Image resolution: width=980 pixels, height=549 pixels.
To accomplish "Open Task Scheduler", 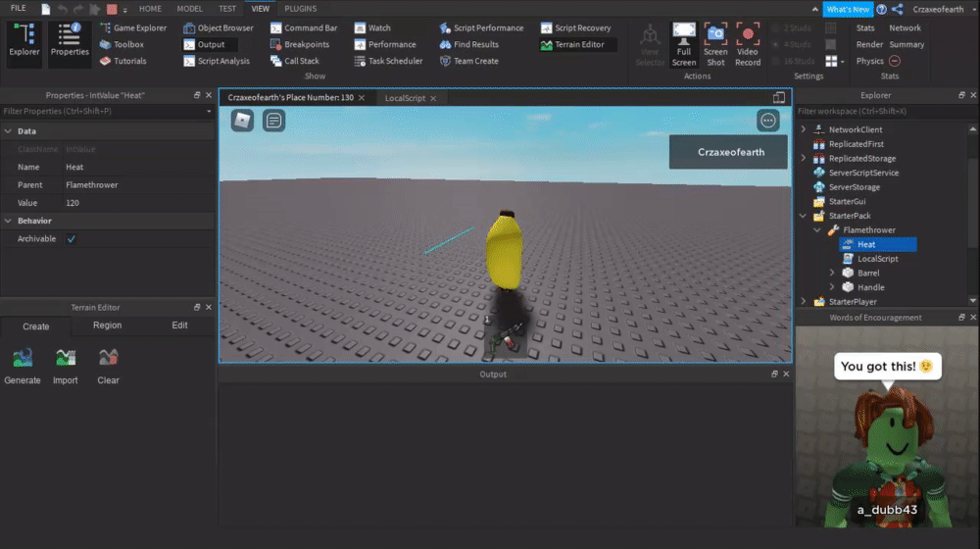I will [388, 61].
